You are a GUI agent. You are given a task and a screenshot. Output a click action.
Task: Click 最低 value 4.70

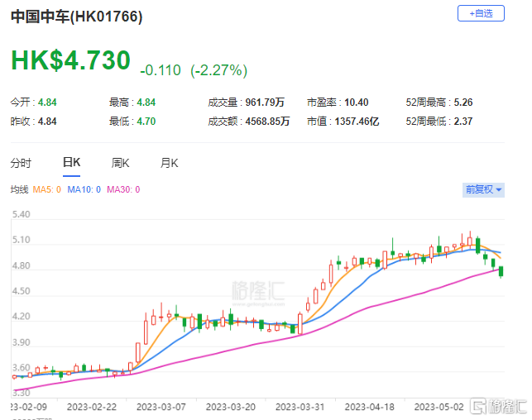146,122
